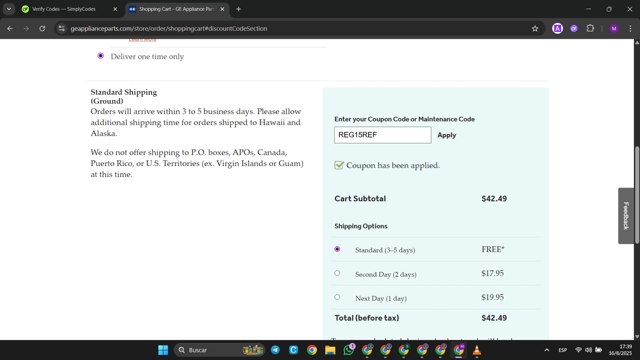View site information icon in address bar
Screen dimensions: 640x360
(62, 29)
